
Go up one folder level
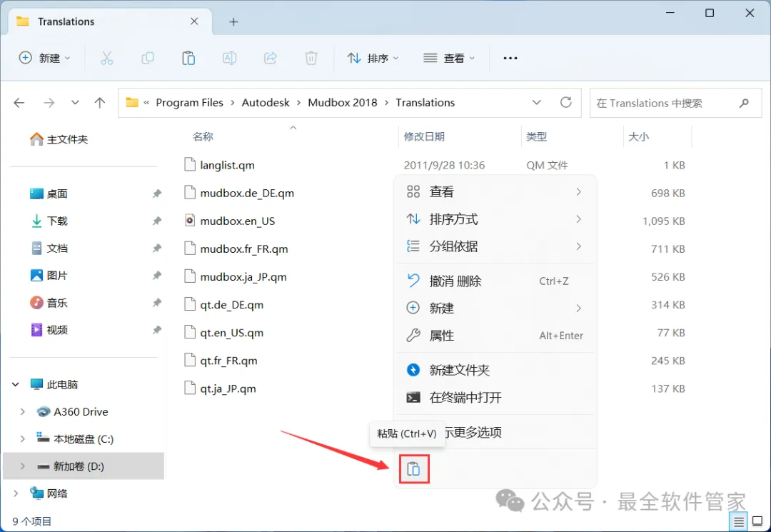click(100, 103)
